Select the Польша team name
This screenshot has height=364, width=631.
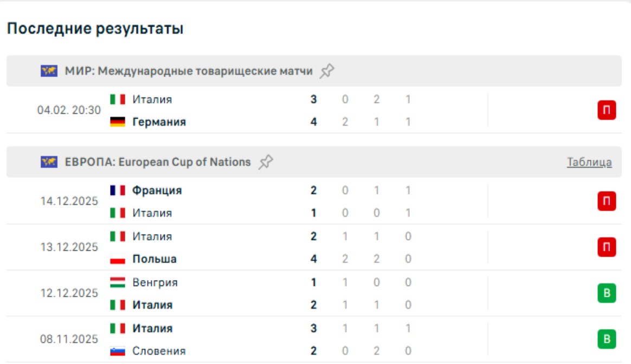coord(154,259)
